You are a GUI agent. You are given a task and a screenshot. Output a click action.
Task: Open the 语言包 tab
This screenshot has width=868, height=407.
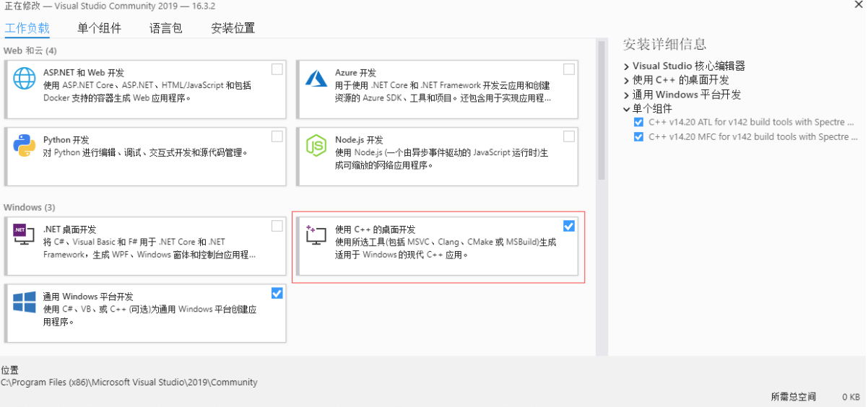[x=166, y=29]
